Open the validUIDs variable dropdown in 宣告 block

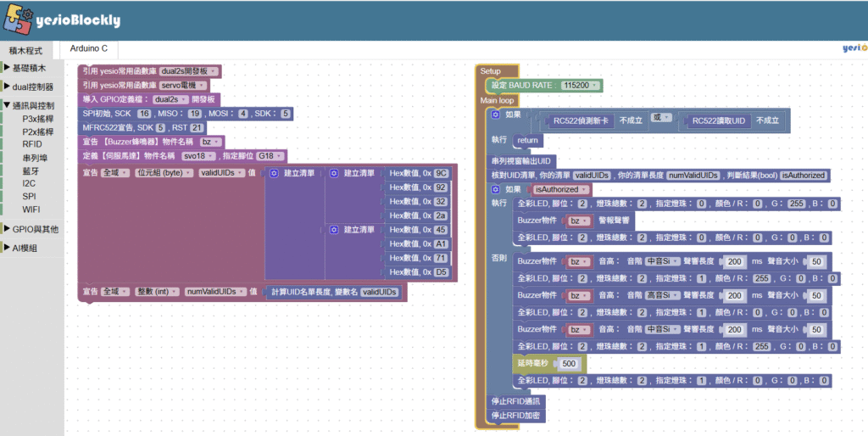[x=221, y=173]
